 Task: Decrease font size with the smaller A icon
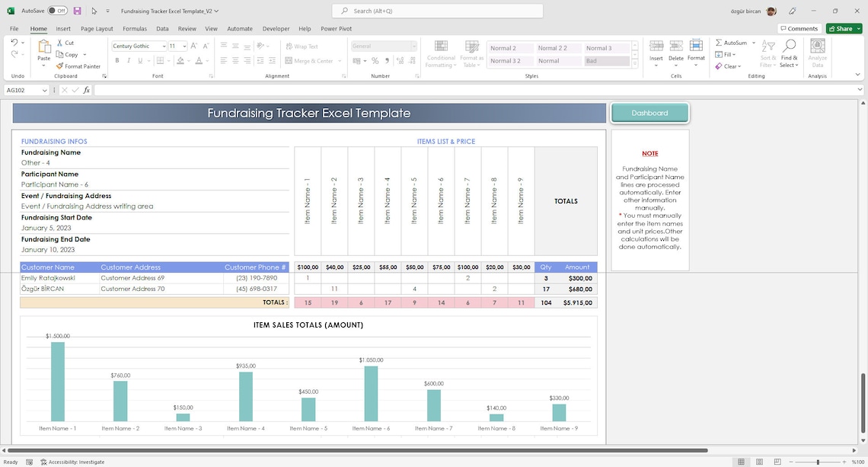(206, 46)
